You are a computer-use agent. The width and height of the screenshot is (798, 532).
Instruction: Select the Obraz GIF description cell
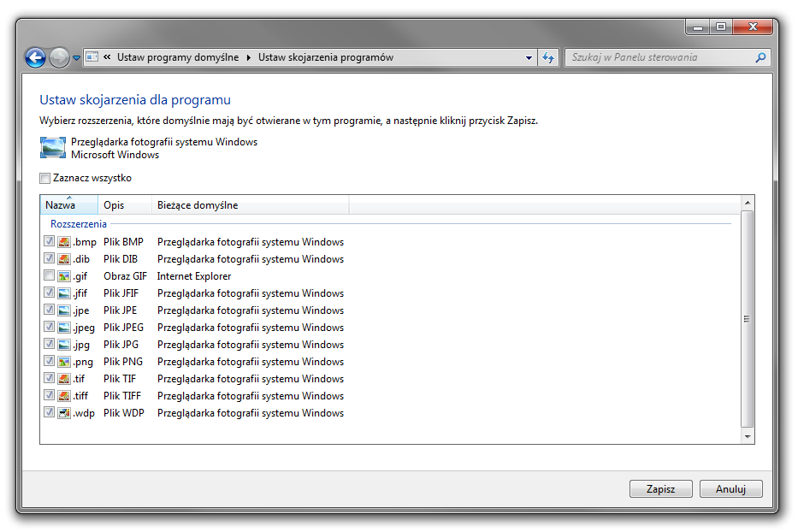[x=125, y=276]
